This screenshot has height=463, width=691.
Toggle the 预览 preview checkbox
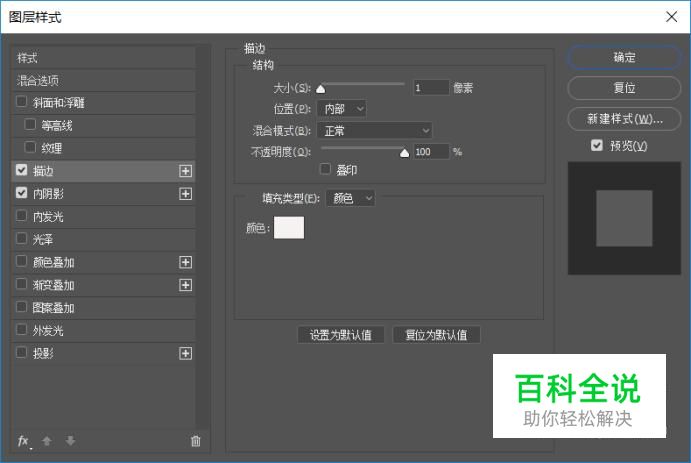(x=597, y=145)
